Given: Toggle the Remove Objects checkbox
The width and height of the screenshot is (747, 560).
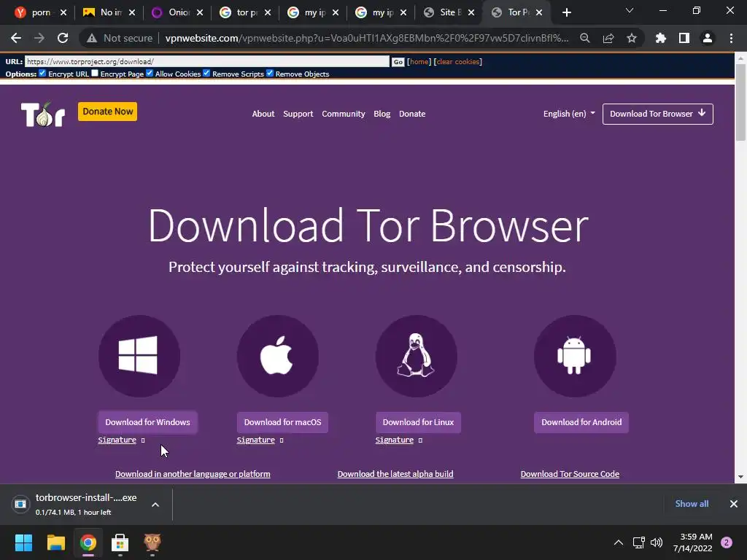Looking at the screenshot, I should tap(270, 73).
